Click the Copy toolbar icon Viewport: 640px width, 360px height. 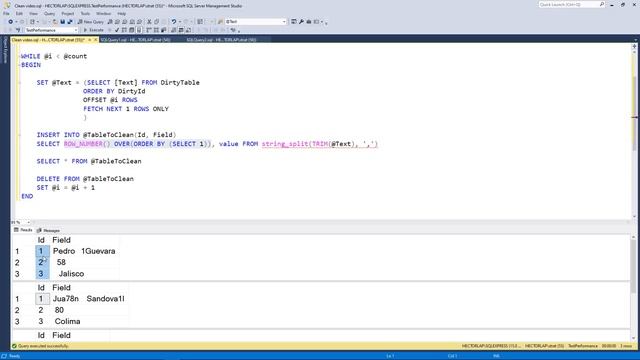click(157, 22)
